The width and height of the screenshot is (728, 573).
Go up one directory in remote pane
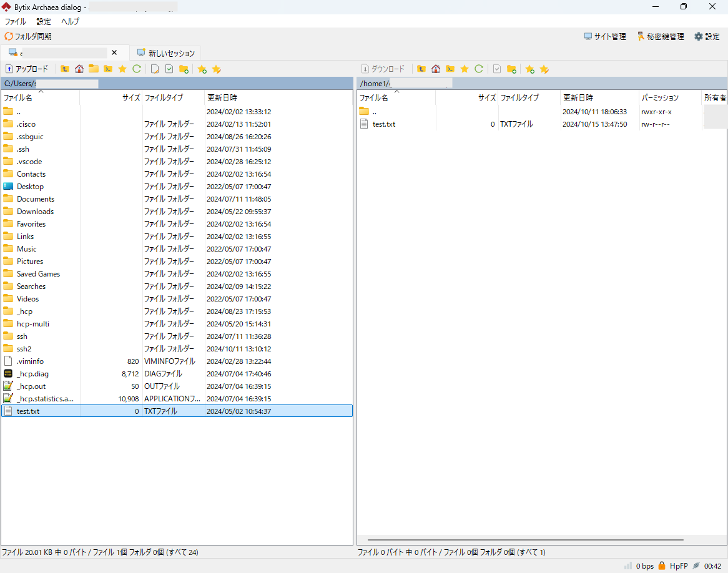point(421,69)
